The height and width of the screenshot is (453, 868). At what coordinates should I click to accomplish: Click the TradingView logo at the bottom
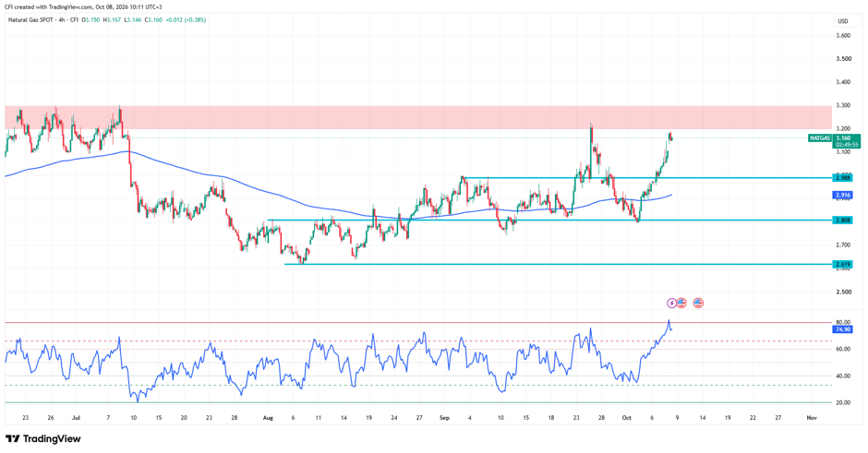(43, 438)
